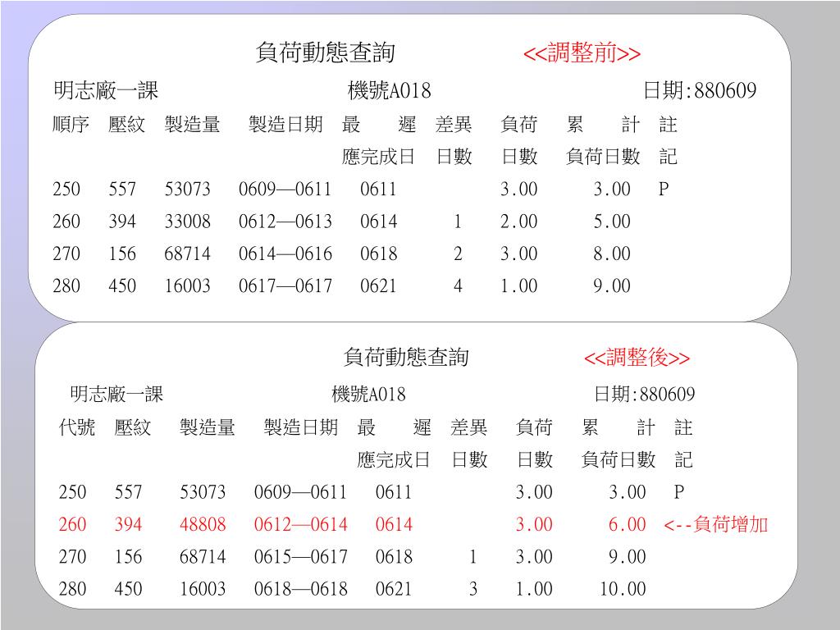Click the red sequence number 260
This screenshot has width=840, height=630.
(x=72, y=524)
